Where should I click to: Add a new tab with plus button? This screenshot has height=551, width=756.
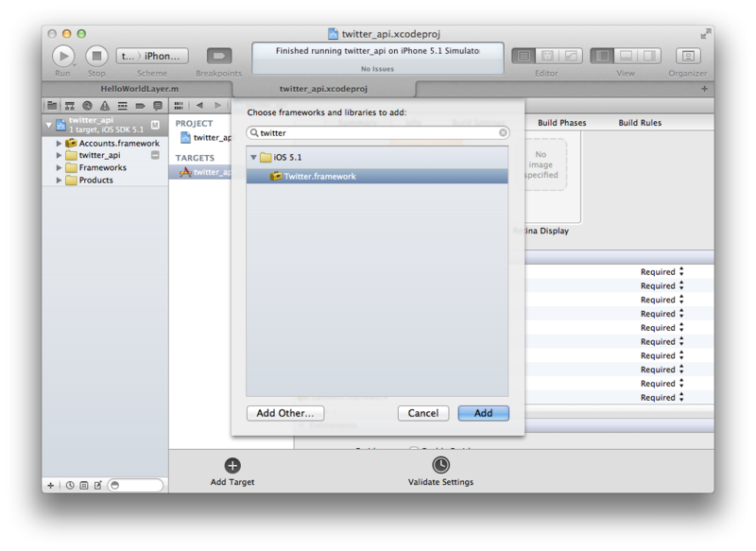704,89
